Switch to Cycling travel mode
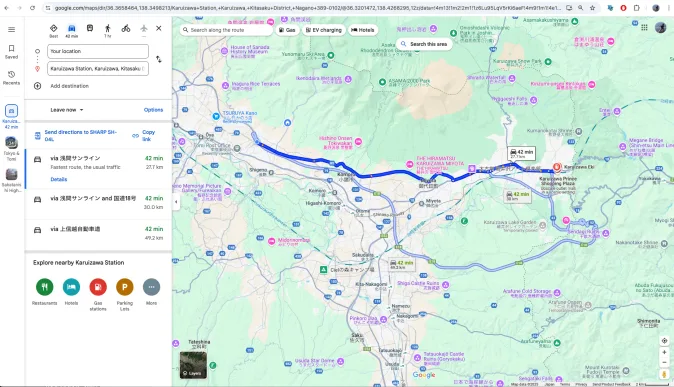674x387 pixels. tap(126, 28)
